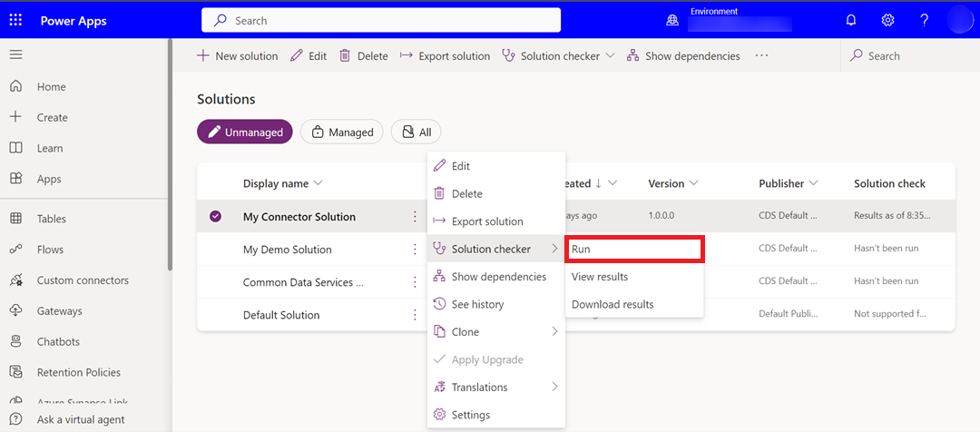Open more toolbar commands ellipsis
This screenshot has height=432, width=980.
761,55
